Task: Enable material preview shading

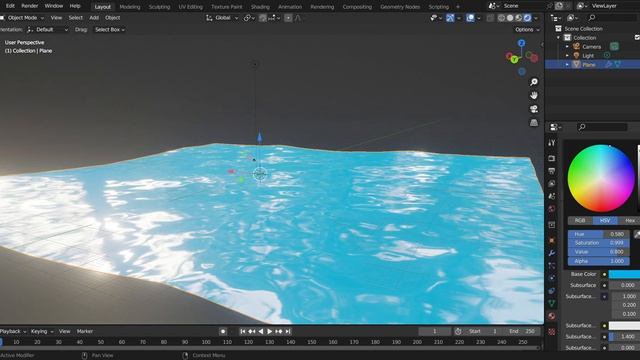Action: [x=519, y=18]
